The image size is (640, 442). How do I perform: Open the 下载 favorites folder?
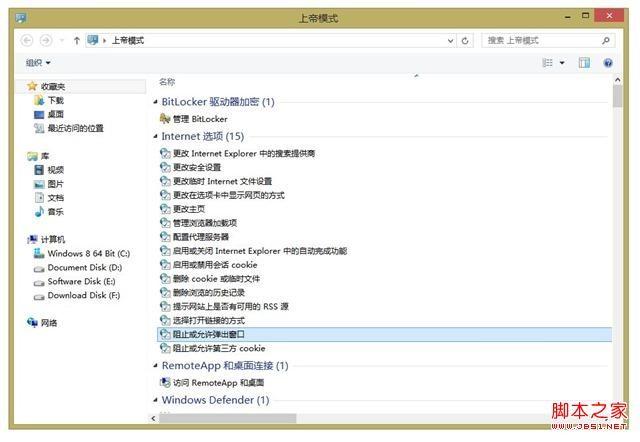pos(56,100)
